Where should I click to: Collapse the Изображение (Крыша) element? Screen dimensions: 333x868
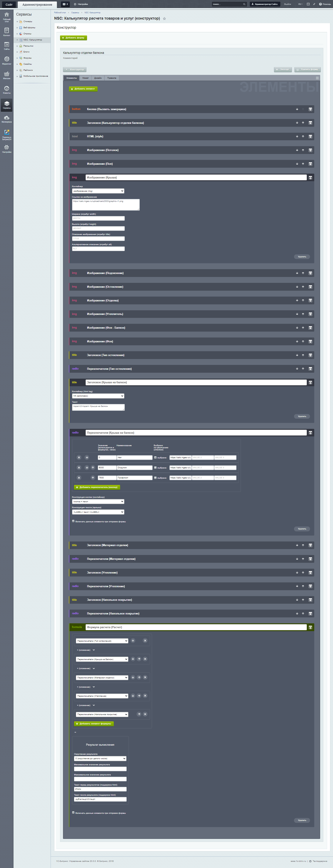[x=310, y=178]
